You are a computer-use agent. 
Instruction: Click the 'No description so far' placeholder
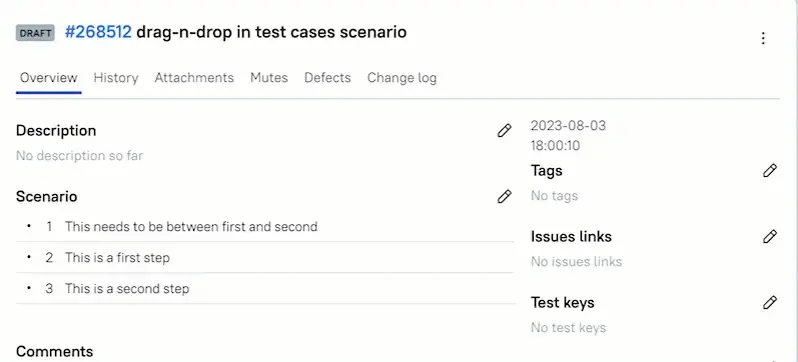(79, 155)
